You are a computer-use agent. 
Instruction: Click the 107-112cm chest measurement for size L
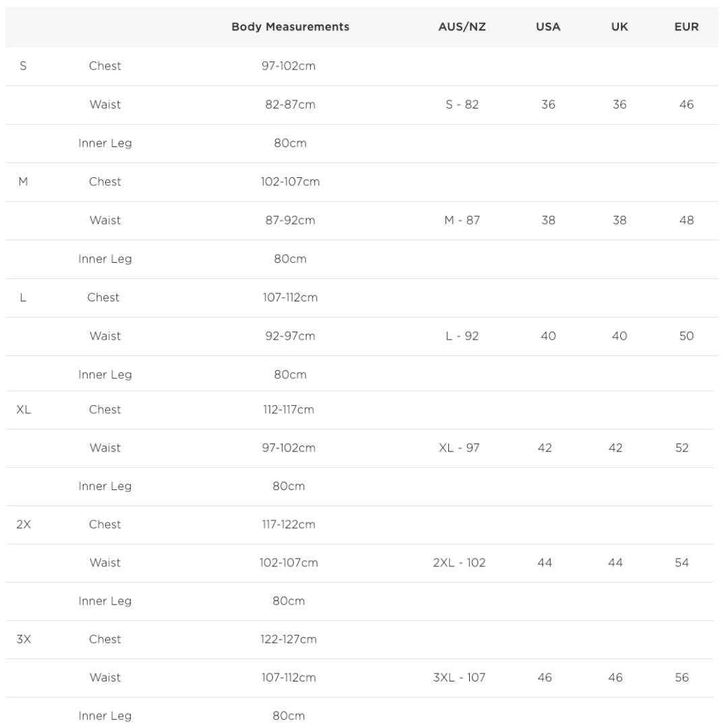point(290,297)
